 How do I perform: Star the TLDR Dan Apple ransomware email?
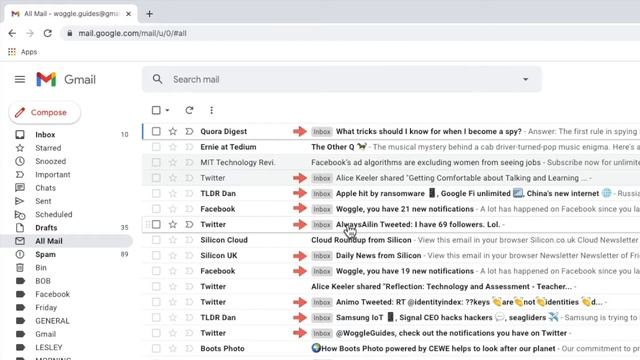(x=173, y=193)
